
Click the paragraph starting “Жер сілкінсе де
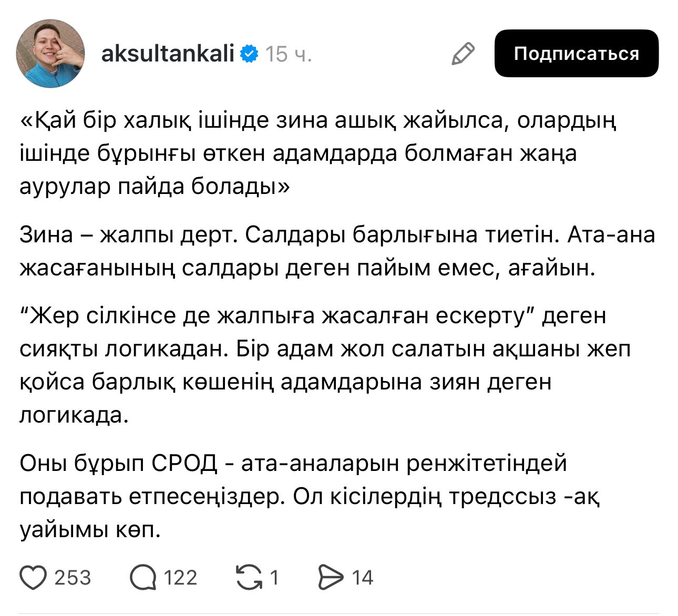325,365
